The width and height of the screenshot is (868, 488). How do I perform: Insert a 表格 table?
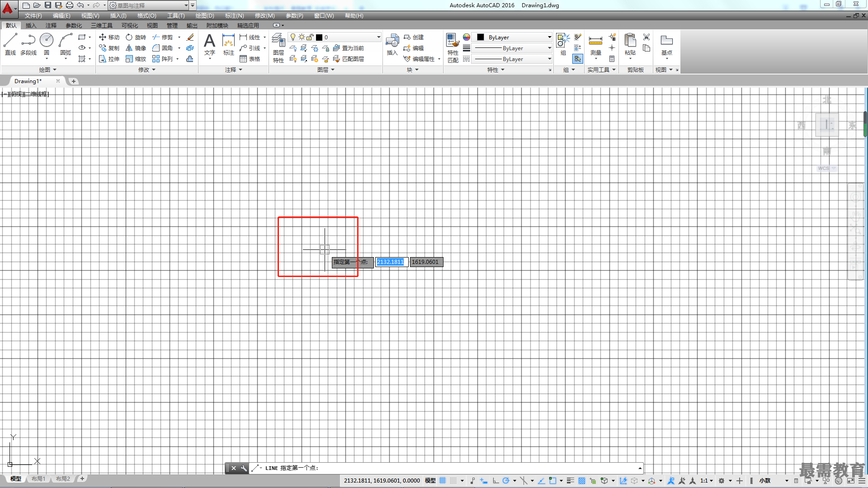250,59
